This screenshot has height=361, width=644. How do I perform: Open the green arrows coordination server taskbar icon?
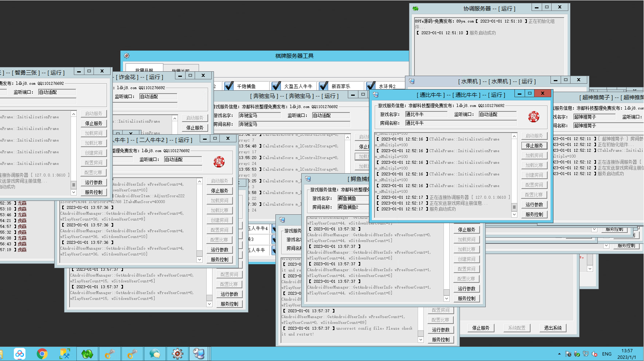point(87,354)
